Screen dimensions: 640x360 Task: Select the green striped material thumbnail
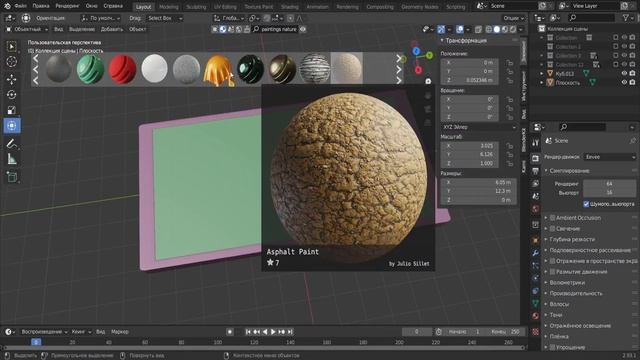click(90, 69)
